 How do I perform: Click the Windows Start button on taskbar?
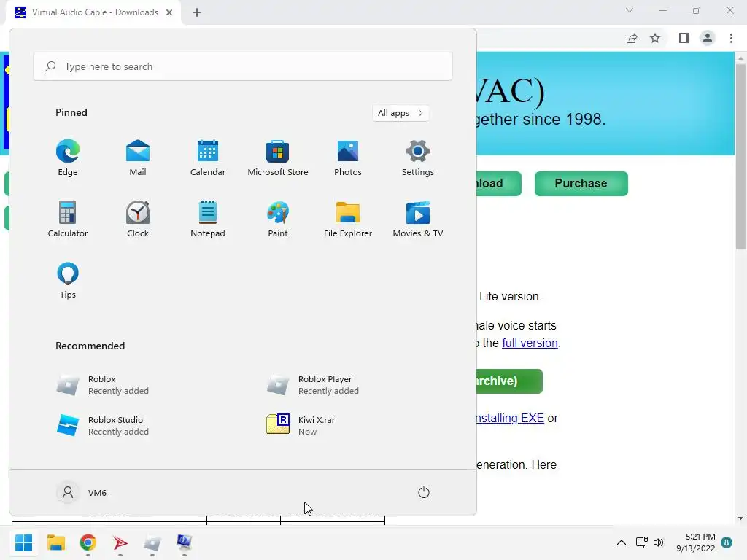tap(24, 542)
